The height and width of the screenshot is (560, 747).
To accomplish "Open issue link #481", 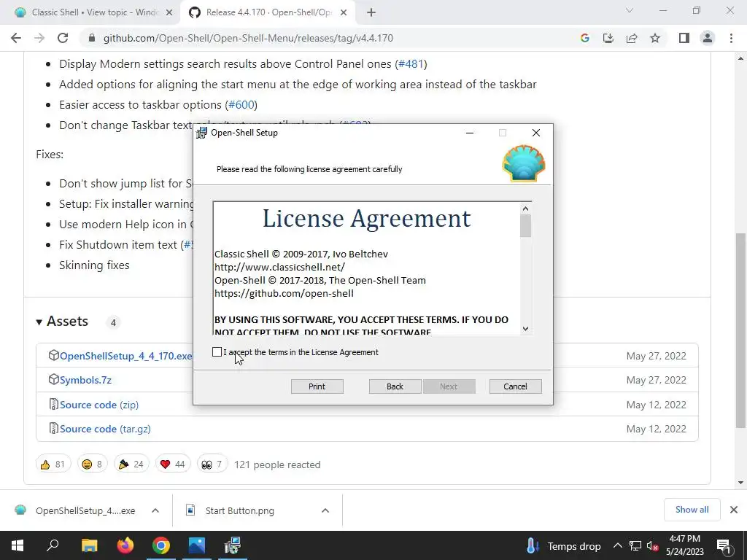I will [411, 64].
